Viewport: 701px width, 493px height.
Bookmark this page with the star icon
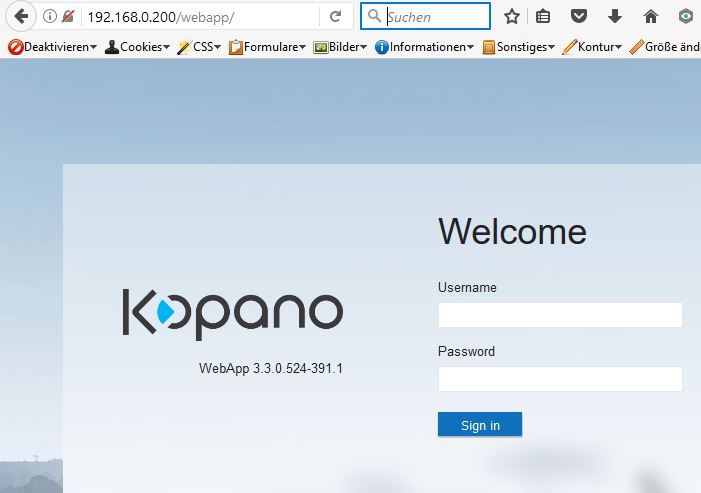pyautogui.click(x=511, y=17)
